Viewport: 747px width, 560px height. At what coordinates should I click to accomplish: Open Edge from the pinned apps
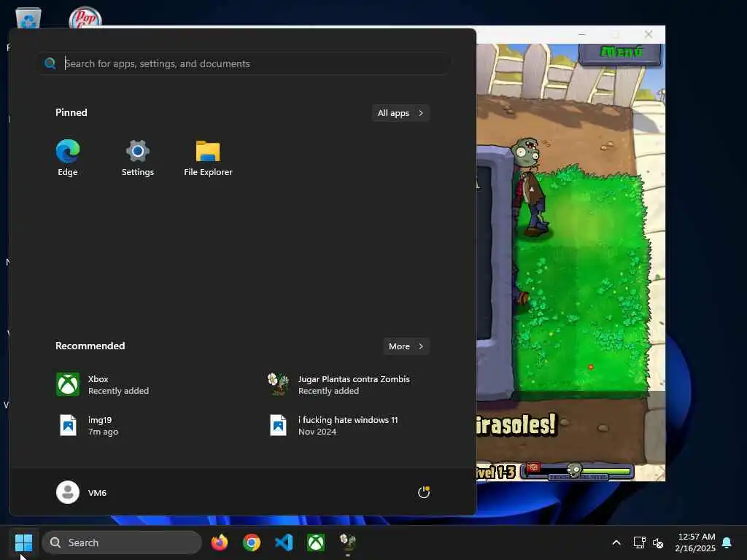68,158
